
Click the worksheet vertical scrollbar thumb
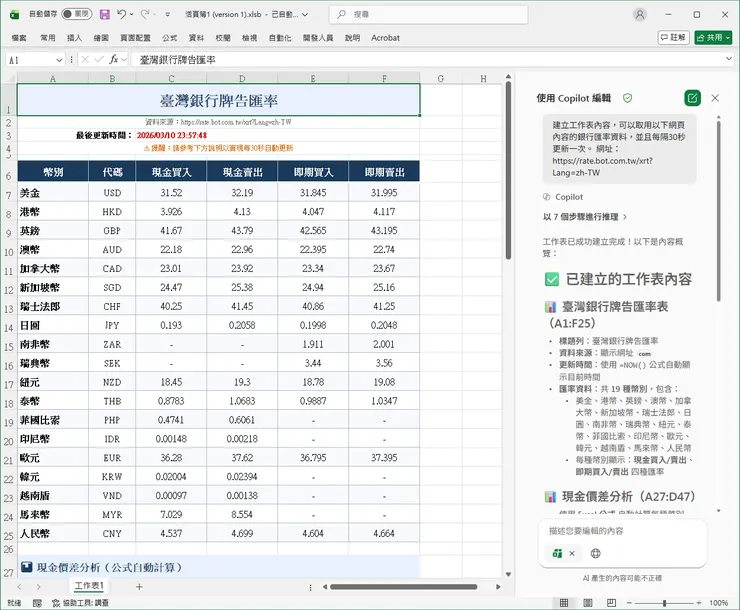pos(508,171)
